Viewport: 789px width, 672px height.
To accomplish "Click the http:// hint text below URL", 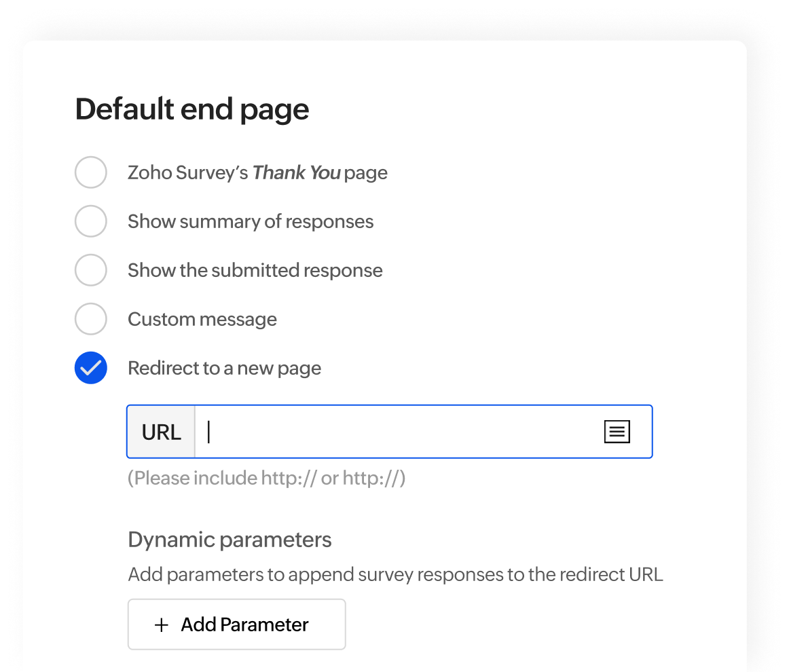I will tap(266, 478).
